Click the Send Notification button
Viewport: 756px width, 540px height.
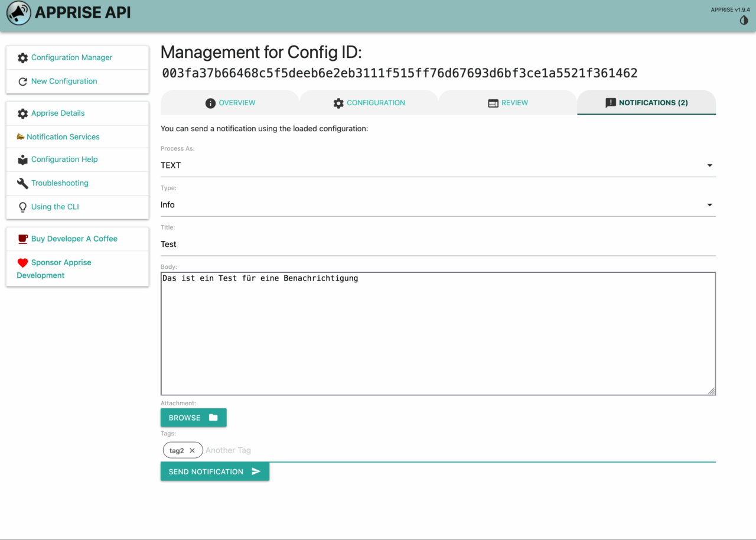coord(215,471)
